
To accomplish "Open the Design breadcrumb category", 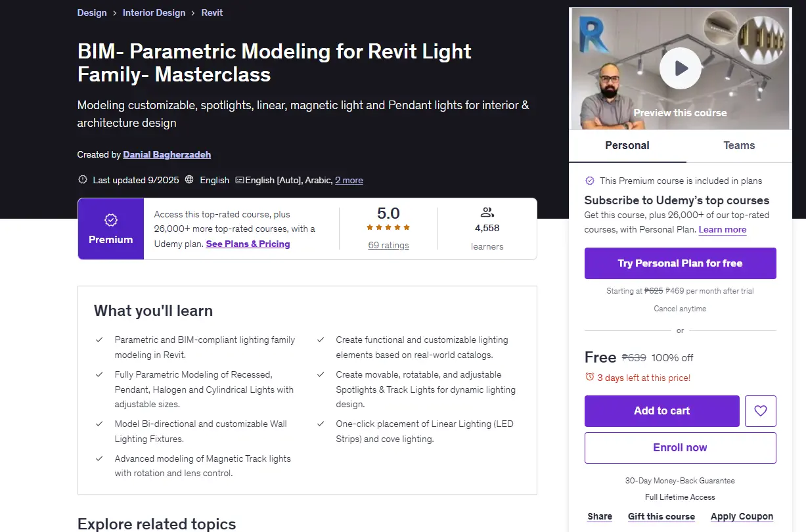I will 92,12.
